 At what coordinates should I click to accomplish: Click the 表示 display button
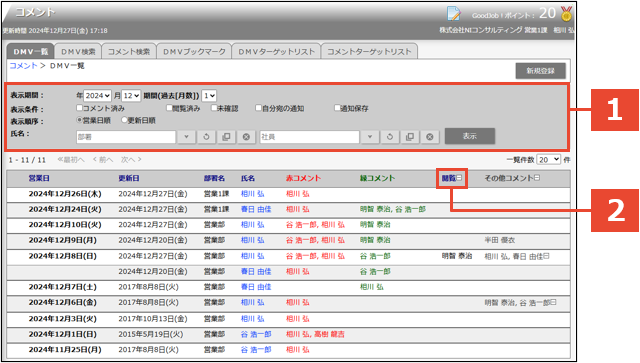tap(470, 136)
